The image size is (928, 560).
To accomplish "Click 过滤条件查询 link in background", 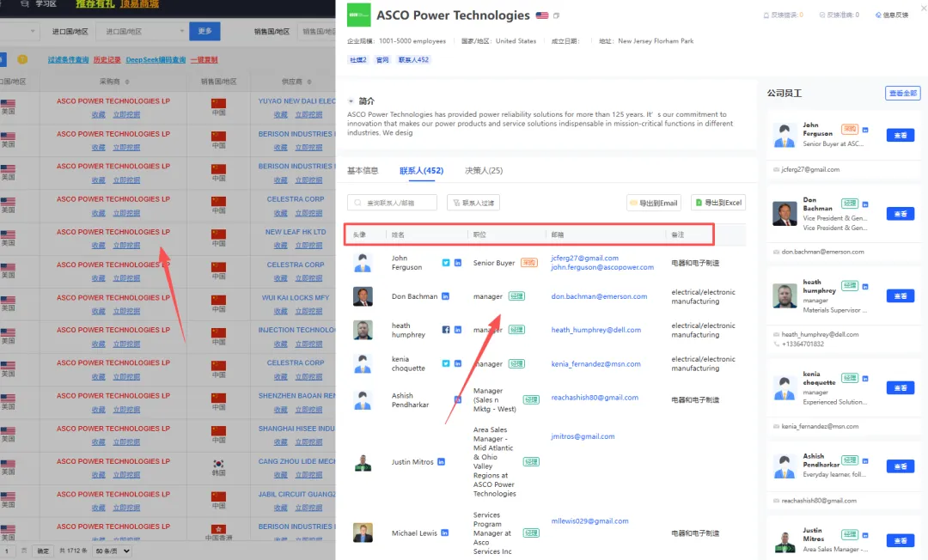I will pyautogui.click(x=68, y=60).
